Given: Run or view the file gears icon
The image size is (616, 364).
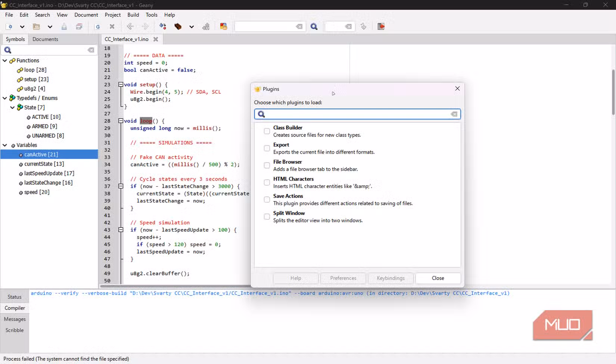Looking at the screenshot, I should 206,26.
